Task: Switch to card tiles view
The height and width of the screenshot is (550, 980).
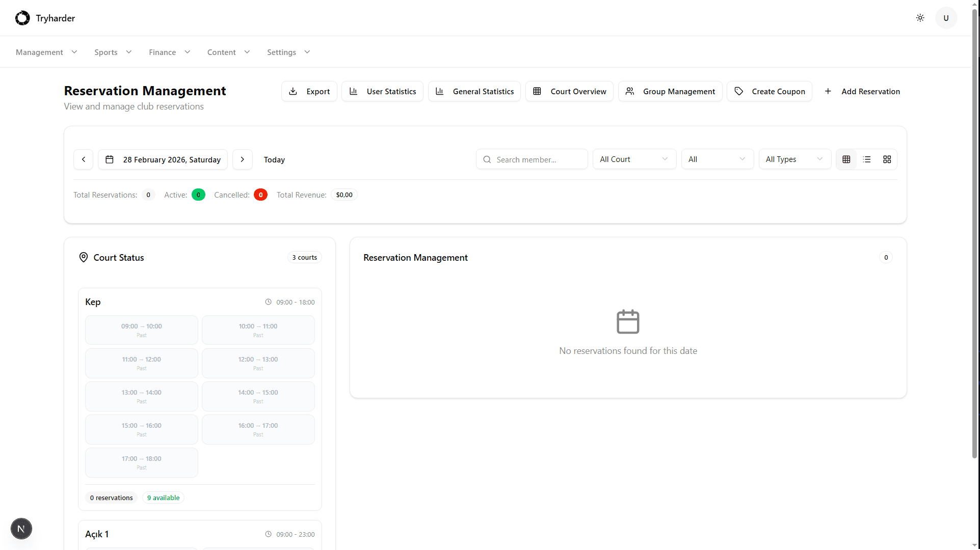Action: [887, 159]
